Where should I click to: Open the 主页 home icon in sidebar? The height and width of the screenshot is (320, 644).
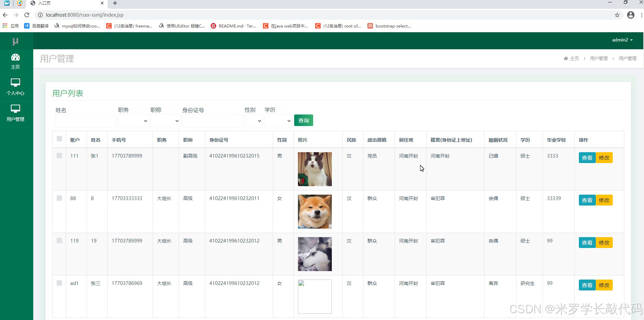tap(16, 61)
